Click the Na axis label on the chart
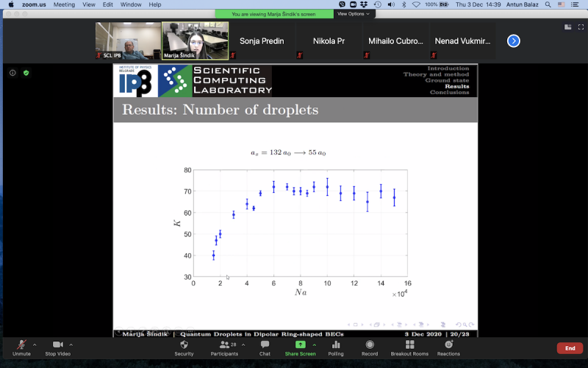588x368 pixels. tap(301, 292)
